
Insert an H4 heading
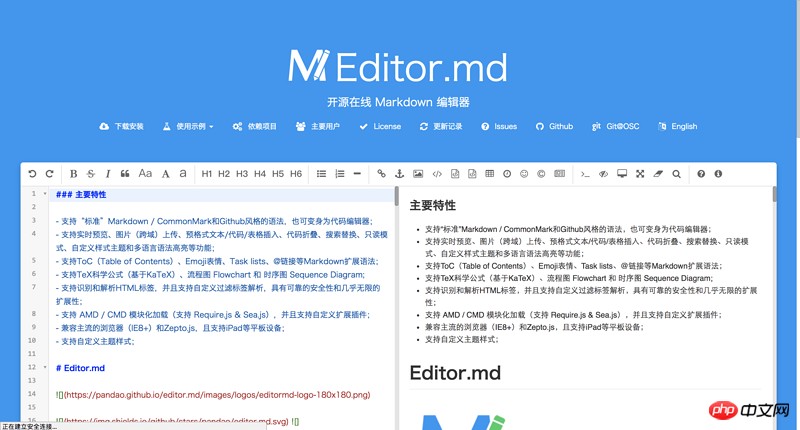point(260,173)
